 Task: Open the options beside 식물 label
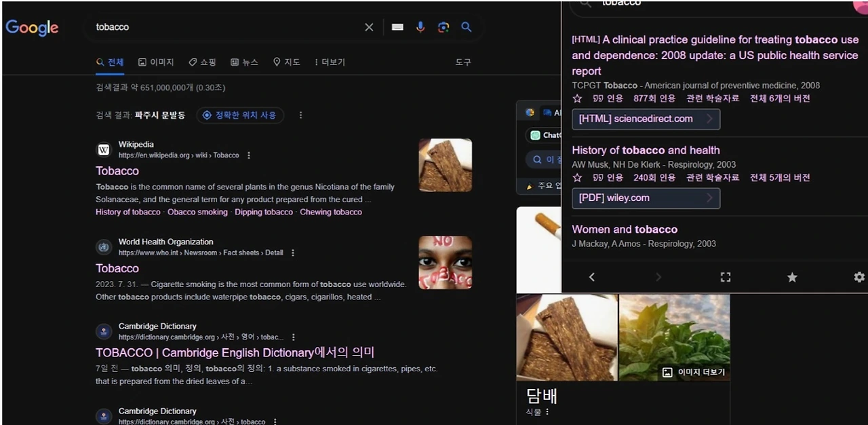coord(547,411)
